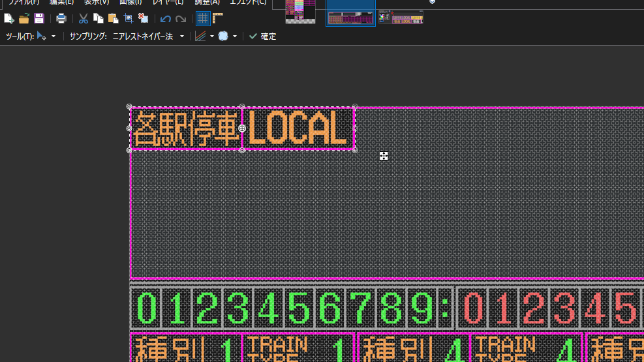This screenshot has height=362, width=644.
Task: Toggle the pixel grid display
Action: point(203,18)
